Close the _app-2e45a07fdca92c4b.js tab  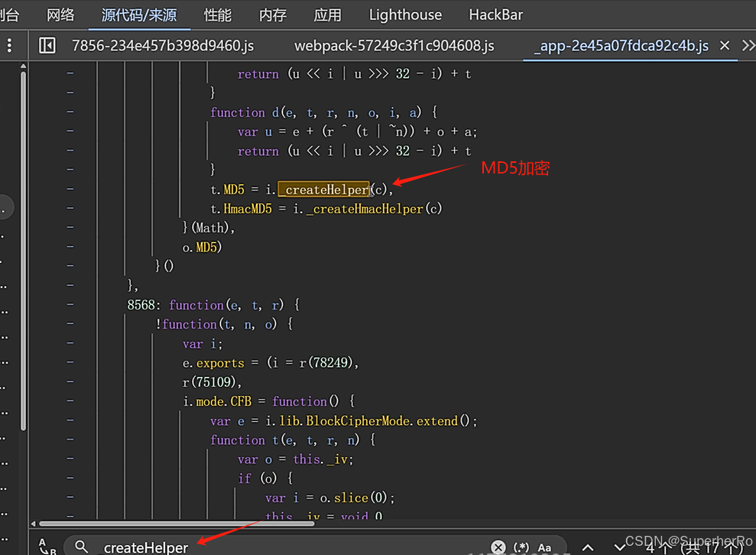point(724,46)
